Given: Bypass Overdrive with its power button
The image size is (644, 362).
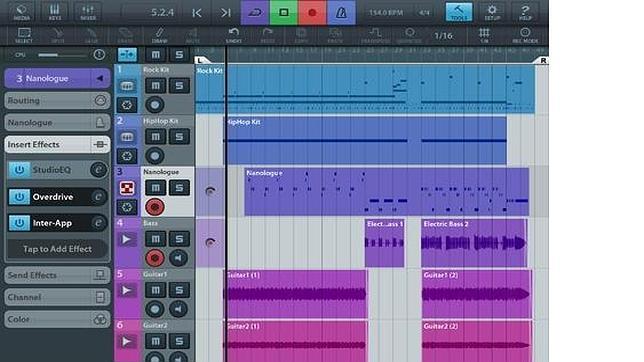Looking at the screenshot, I should pyautogui.click(x=19, y=197).
